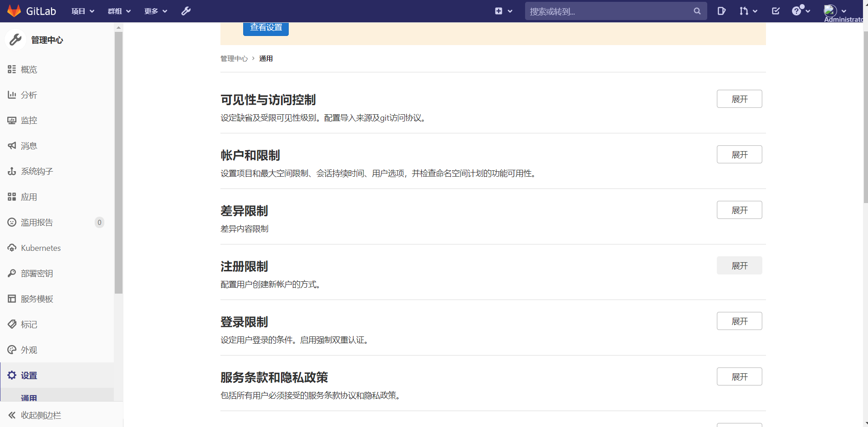Open 监控 in the sidebar
The image size is (868, 427).
point(57,120)
